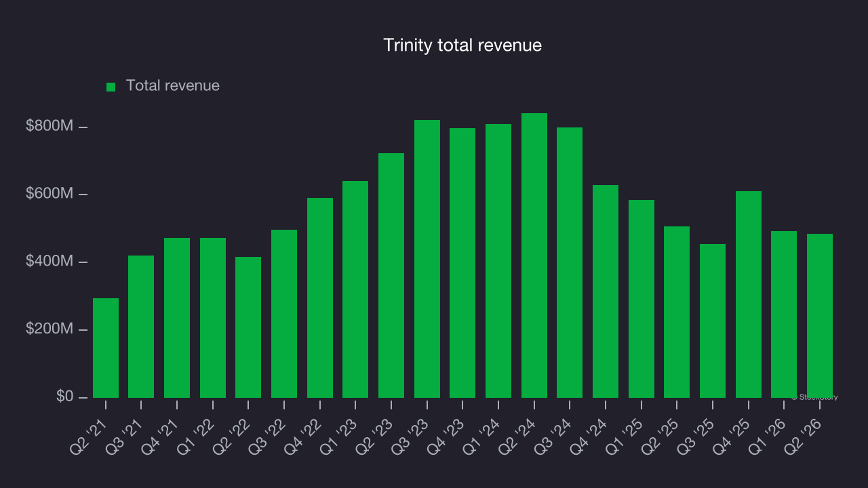Click the bar for Q1 '23
This screenshot has height=488, width=868.
click(x=355, y=289)
